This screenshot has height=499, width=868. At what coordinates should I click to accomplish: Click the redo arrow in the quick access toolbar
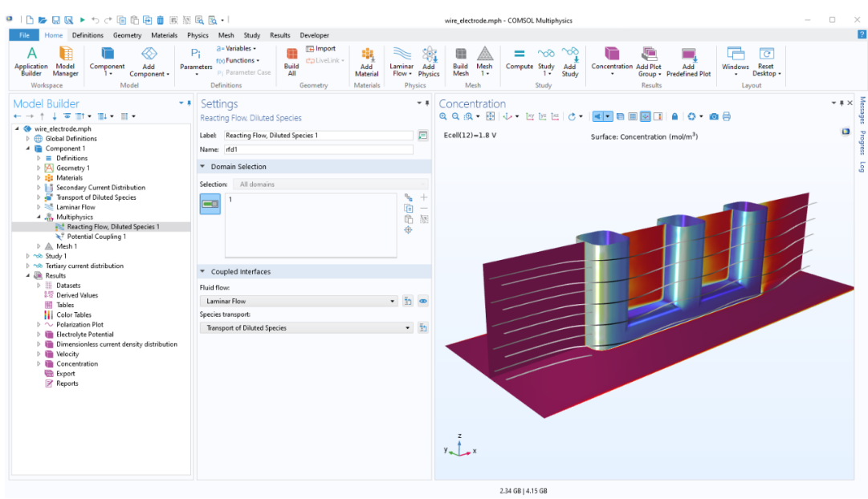pyautogui.click(x=108, y=21)
